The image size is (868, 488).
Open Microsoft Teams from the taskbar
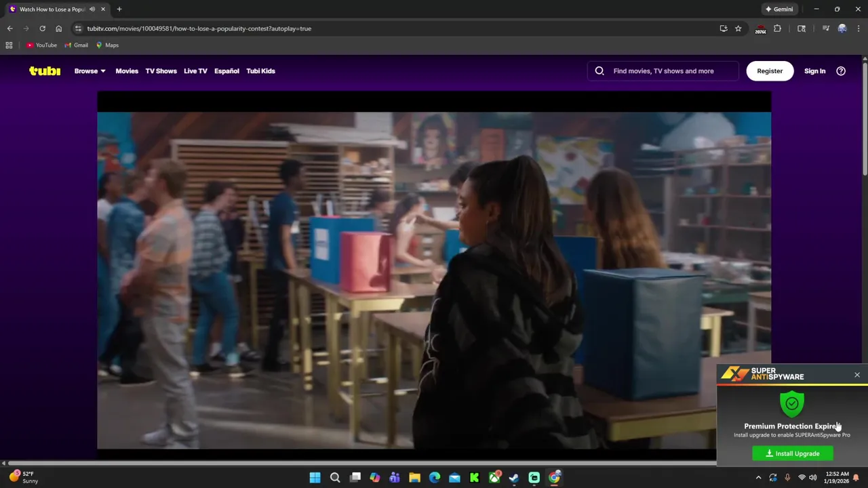click(395, 477)
